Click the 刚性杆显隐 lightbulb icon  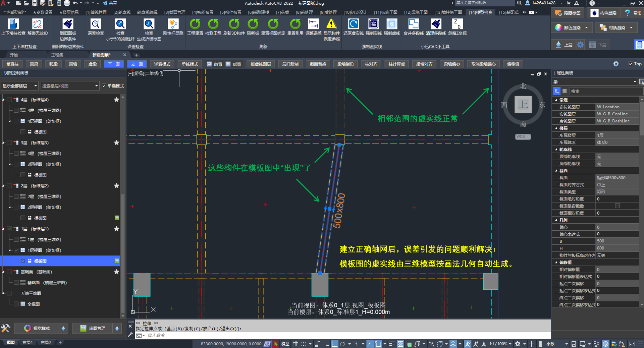tap(173, 24)
